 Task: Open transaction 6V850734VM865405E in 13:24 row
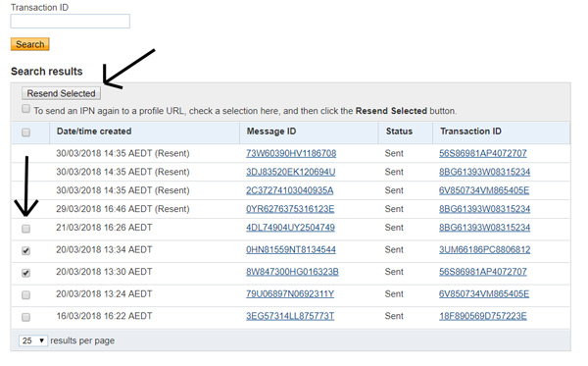point(484,294)
